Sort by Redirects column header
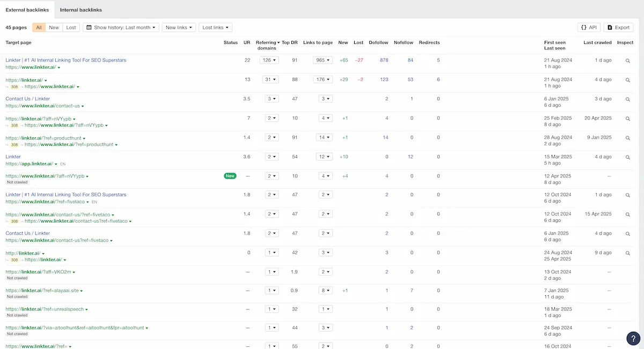Viewport: 644px width, 349px height. (429, 42)
